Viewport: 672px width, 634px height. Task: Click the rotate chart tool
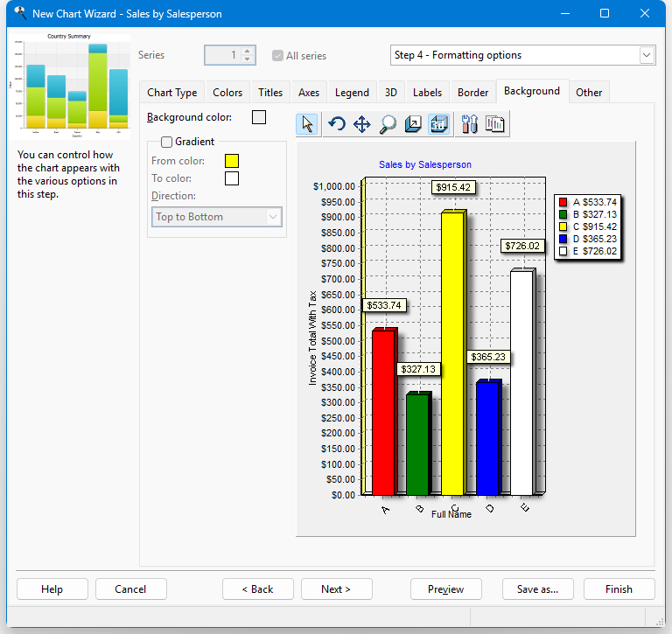point(337,124)
